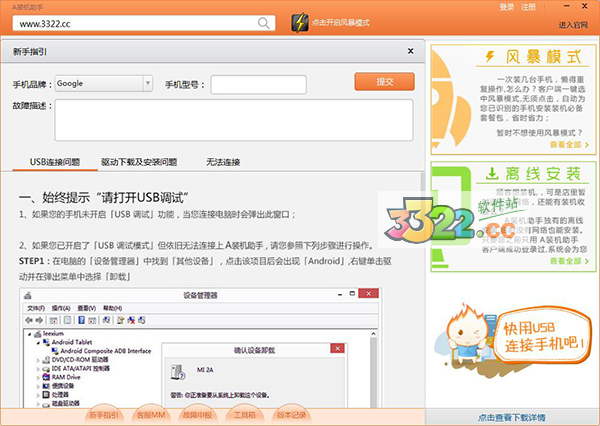600x426 pixels.
Task: Click 点击查看下载详情
Action: click(512, 417)
